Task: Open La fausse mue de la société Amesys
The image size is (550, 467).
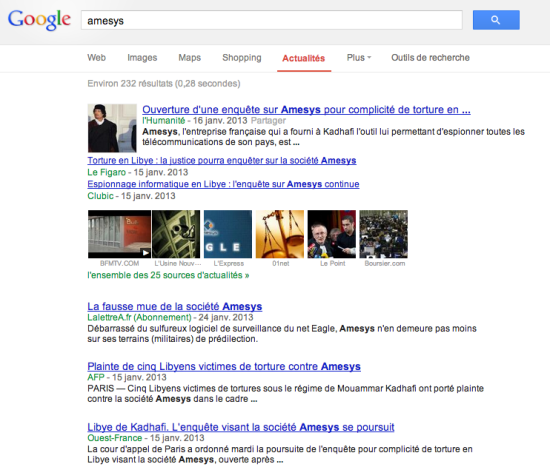Action: coord(175,306)
